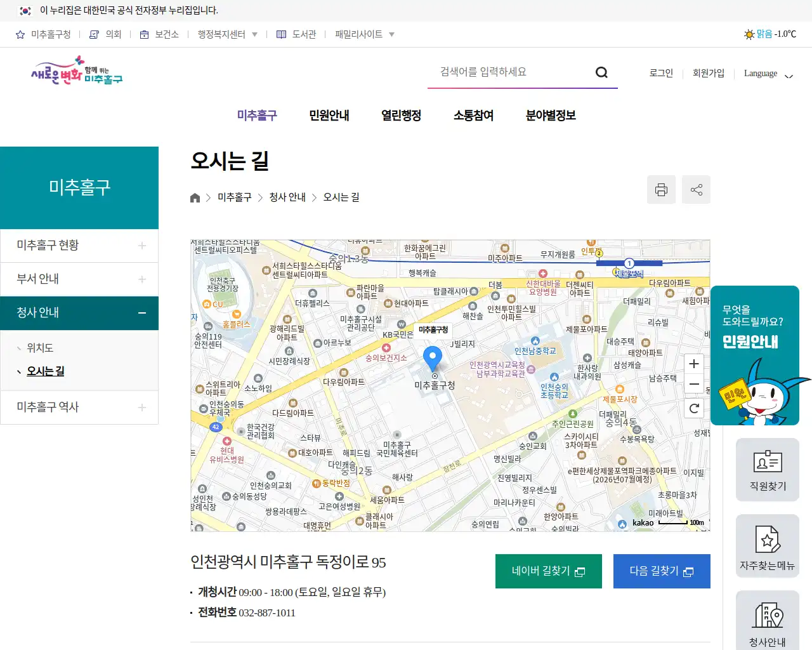Expand 패밀리사이트 dropdown
This screenshot has height=650, width=812.
[x=365, y=34]
